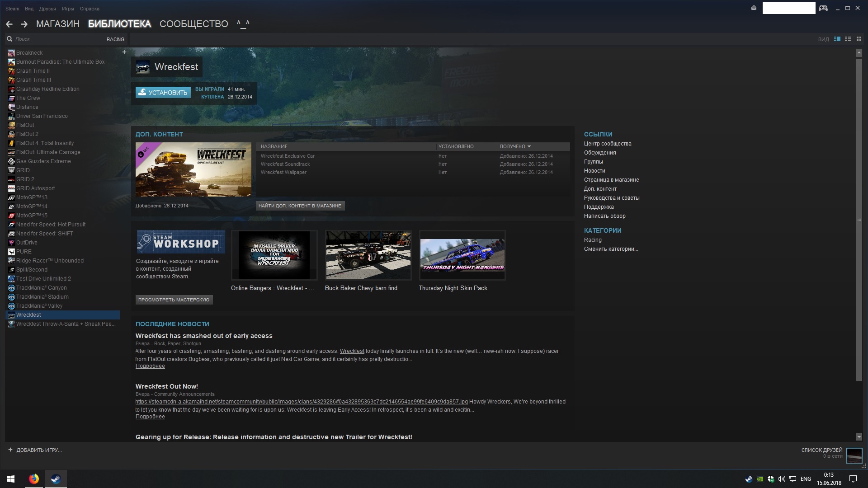Click the ENG language indicator

click(806, 479)
